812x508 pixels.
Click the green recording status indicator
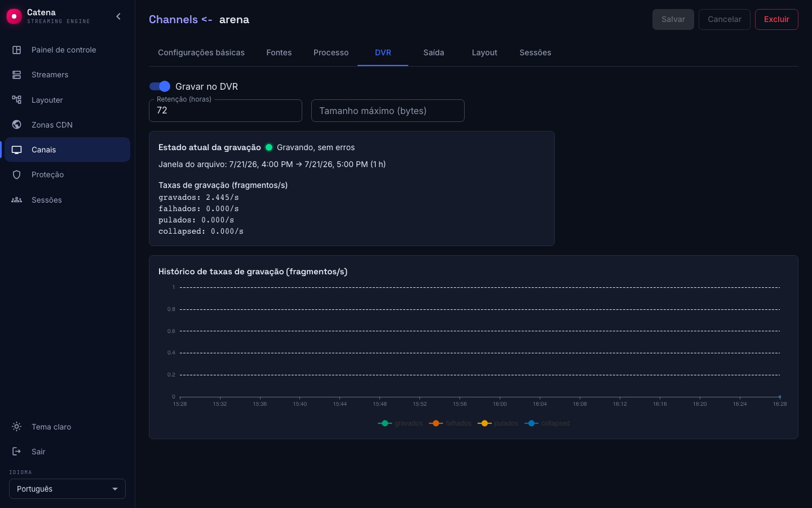coord(269,147)
